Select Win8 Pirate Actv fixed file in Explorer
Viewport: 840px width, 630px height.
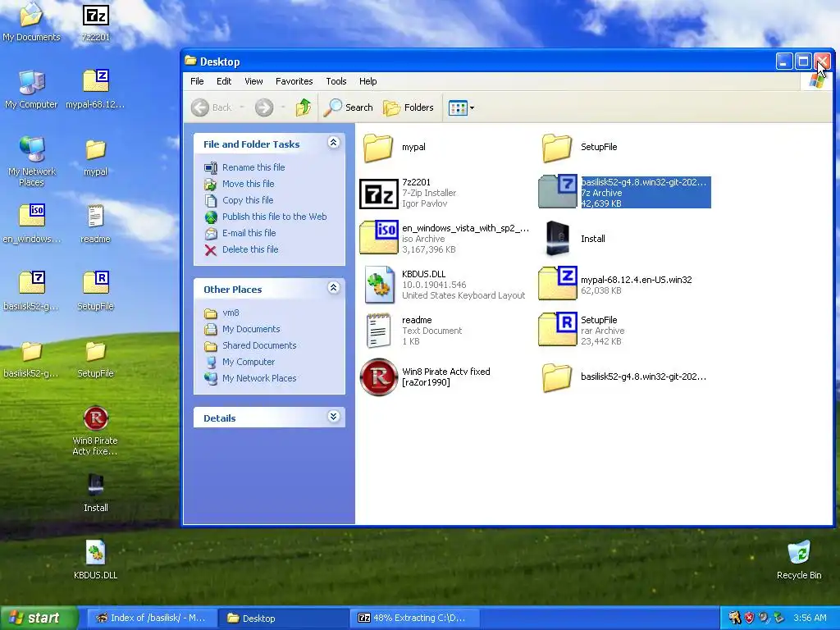pos(425,377)
